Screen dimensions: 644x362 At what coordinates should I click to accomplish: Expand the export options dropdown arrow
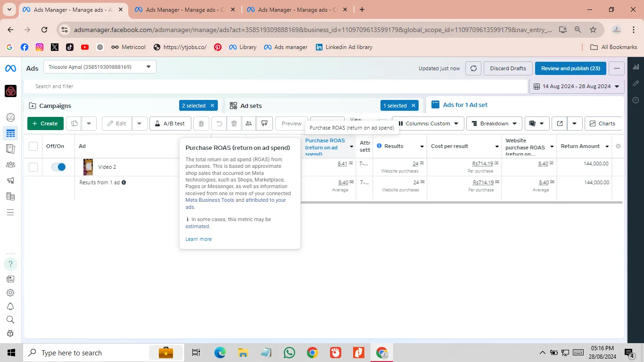click(575, 123)
